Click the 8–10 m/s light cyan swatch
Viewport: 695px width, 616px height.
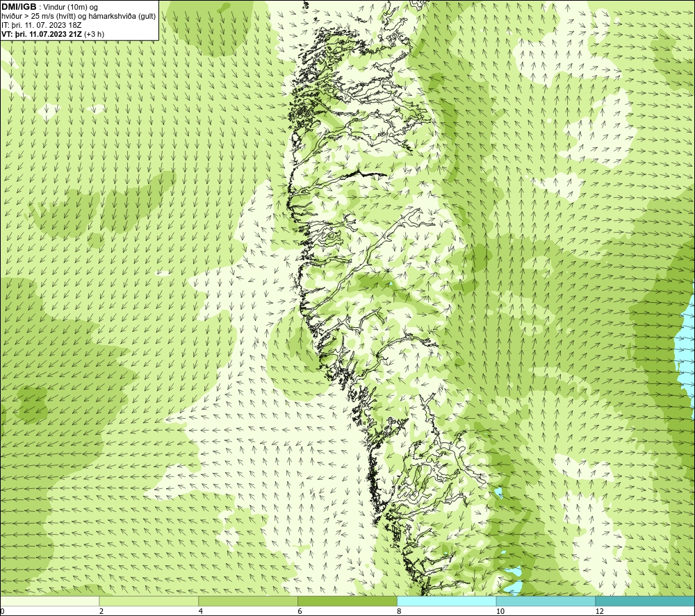[447, 601]
